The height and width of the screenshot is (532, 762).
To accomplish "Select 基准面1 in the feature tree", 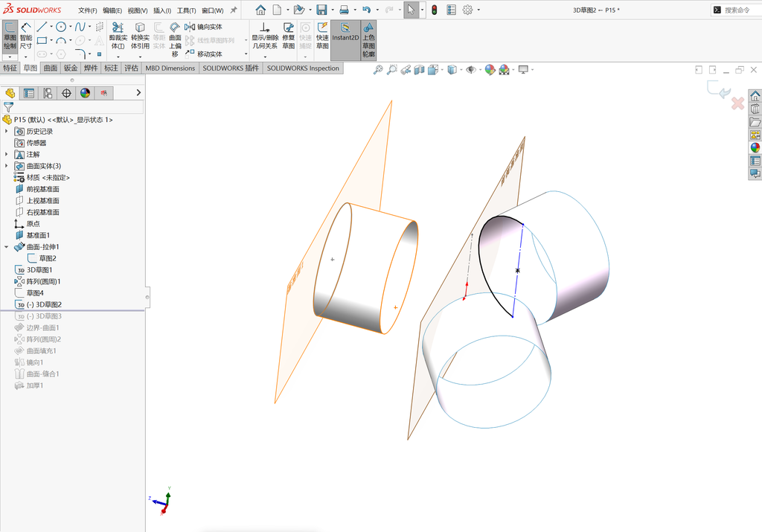I will click(x=38, y=235).
